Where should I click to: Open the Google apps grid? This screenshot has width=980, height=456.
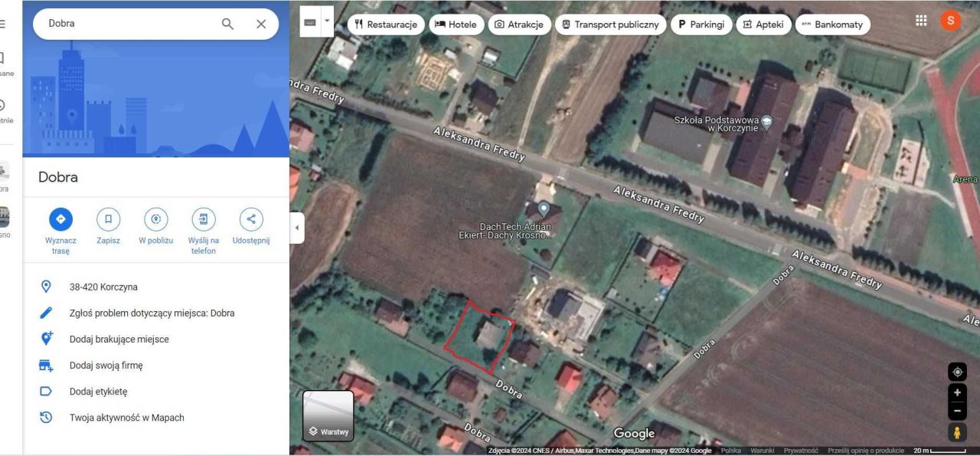click(920, 20)
